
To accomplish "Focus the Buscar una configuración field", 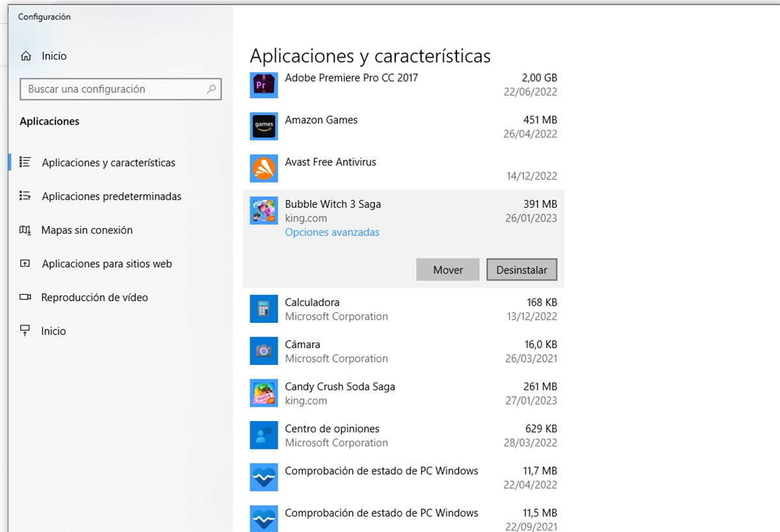I will (114, 90).
